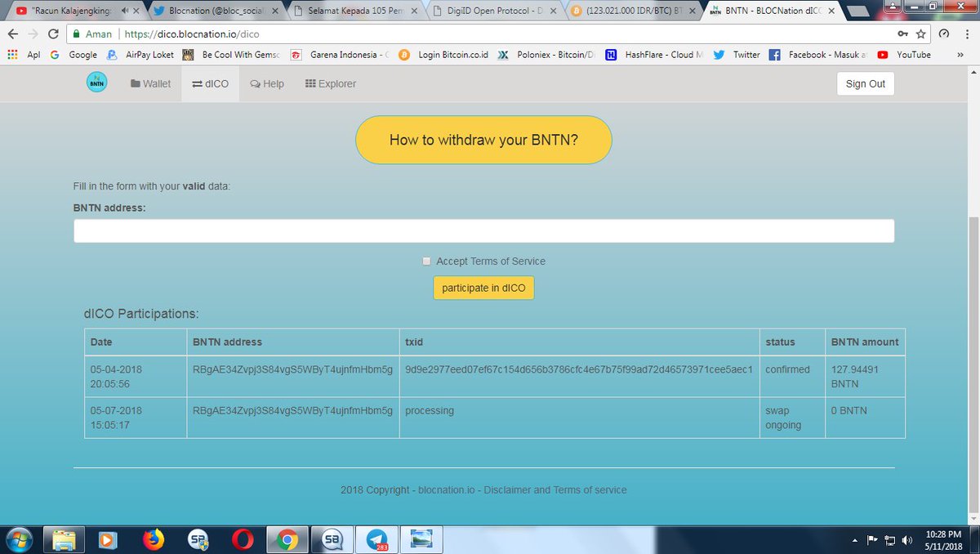Switch to the 123.021.000 IDR/BTC tab
The height and width of the screenshot is (554, 980).
[x=635, y=11]
